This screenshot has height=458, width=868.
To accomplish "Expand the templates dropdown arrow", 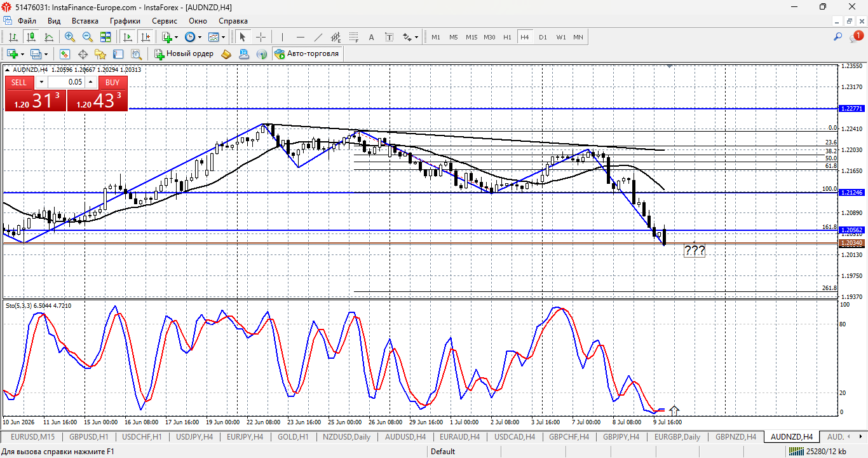I will (223, 37).
